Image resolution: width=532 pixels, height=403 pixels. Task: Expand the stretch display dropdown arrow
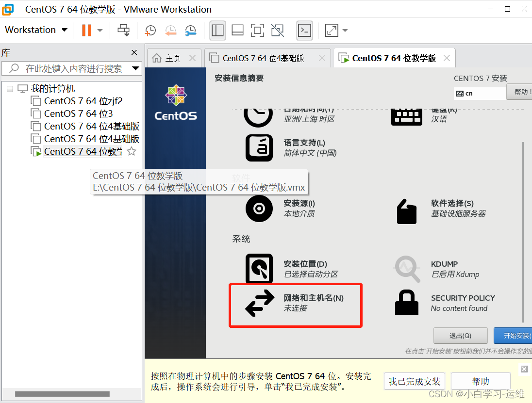click(x=345, y=31)
